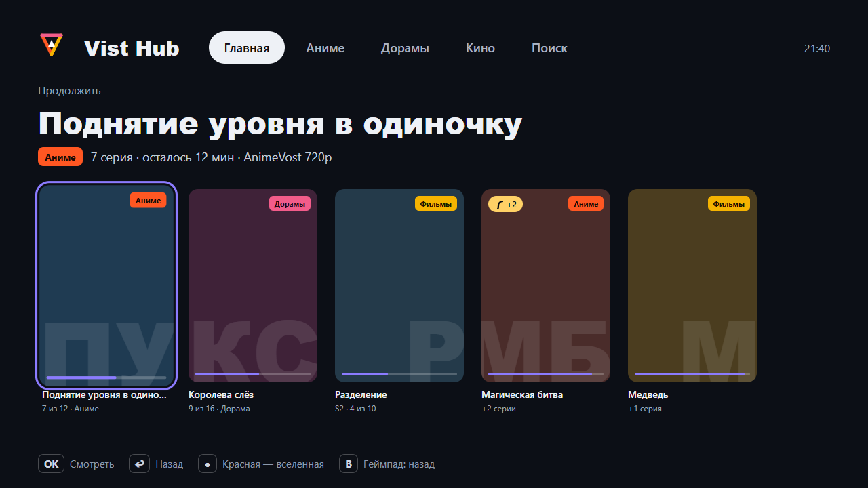
Task: Click the +1 серия text
Action: coord(645,409)
